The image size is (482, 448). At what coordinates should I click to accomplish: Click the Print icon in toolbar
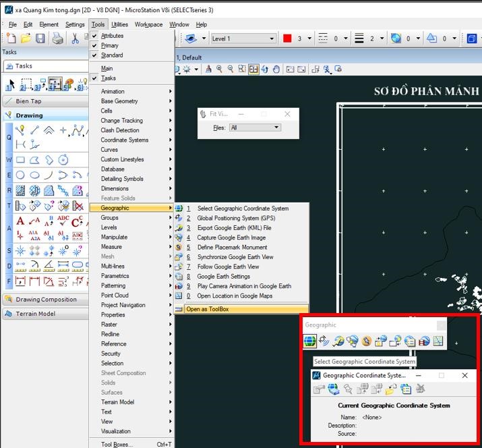tap(58, 39)
